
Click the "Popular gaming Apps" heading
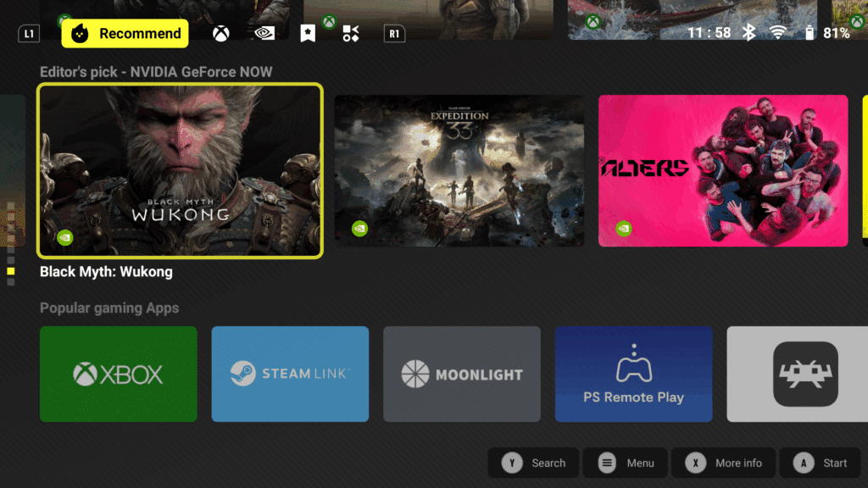click(x=109, y=308)
